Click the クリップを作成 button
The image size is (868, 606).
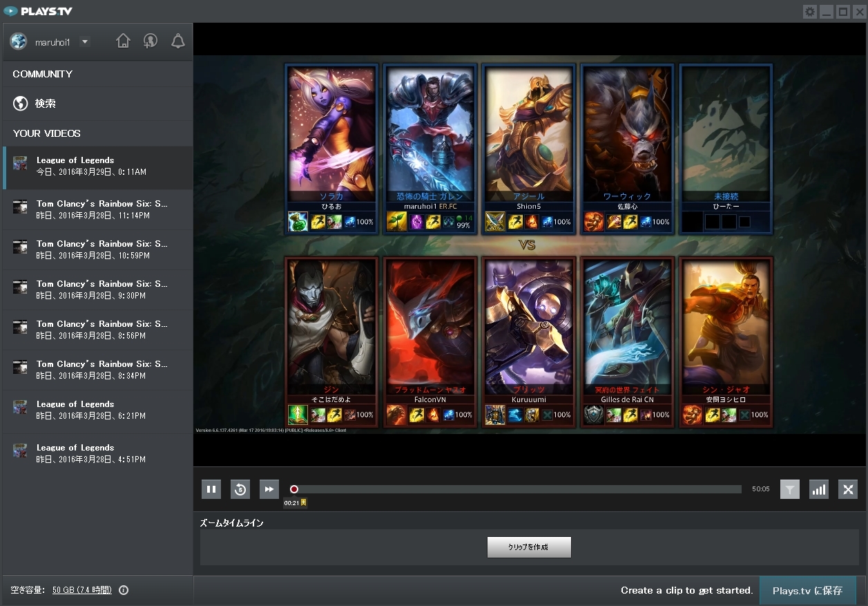529,547
